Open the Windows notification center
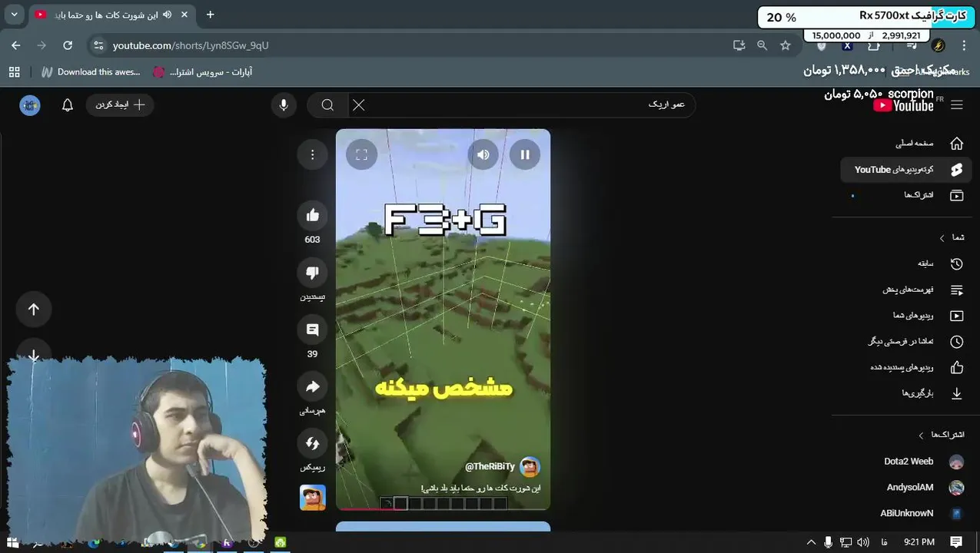Screen dimensions: 980x553 pos(957,542)
